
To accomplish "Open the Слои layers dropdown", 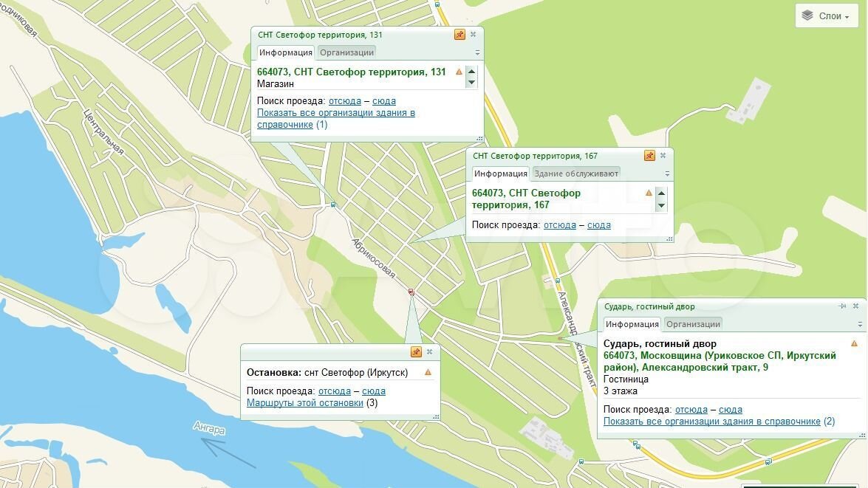I will coord(826,16).
